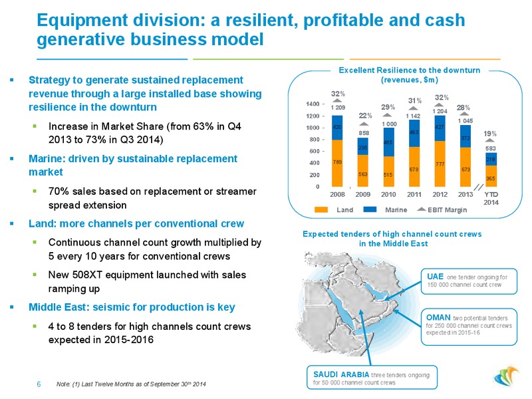This screenshot has height=399, width=532.
Task: Click the 2011 Land bar value 679
Action: [x=414, y=170]
